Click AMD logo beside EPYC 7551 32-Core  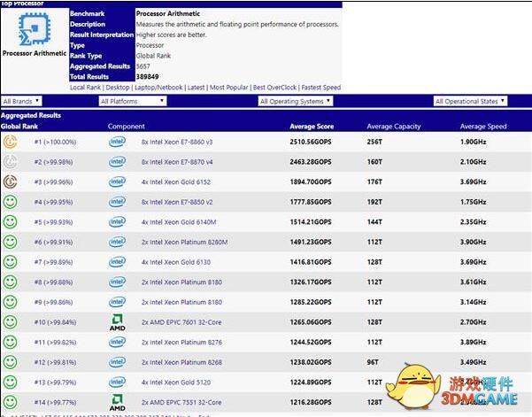pos(118,403)
